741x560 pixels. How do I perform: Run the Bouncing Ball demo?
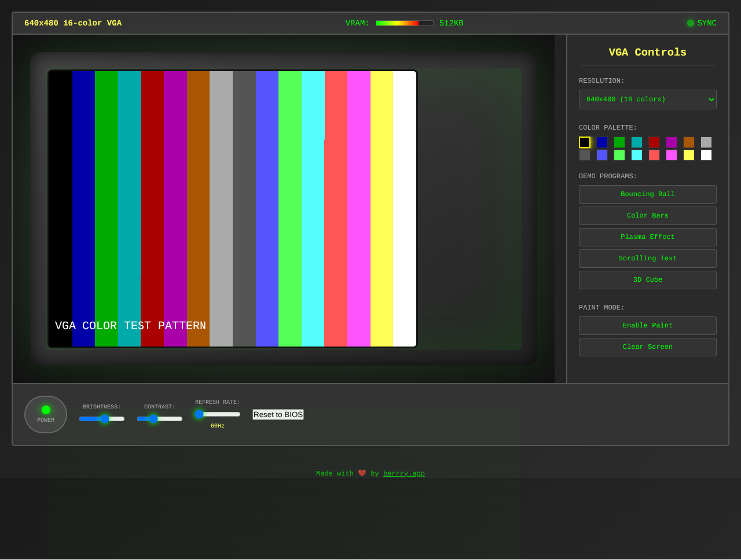(x=647, y=194)
